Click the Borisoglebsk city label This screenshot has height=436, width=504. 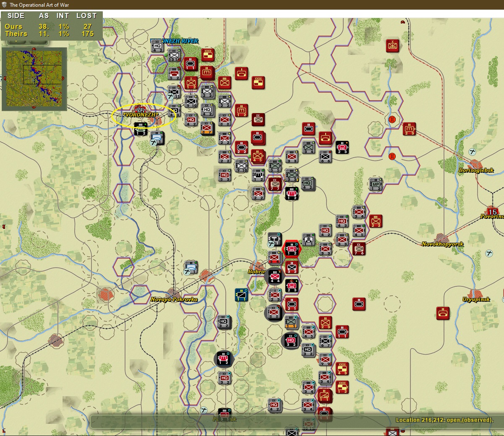[476, 170]
